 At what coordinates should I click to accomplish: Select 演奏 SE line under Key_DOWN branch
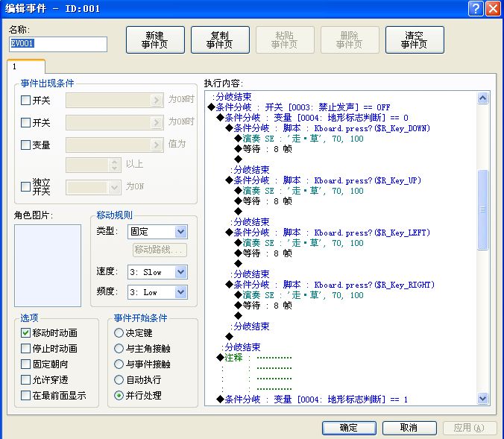point(299,139)
